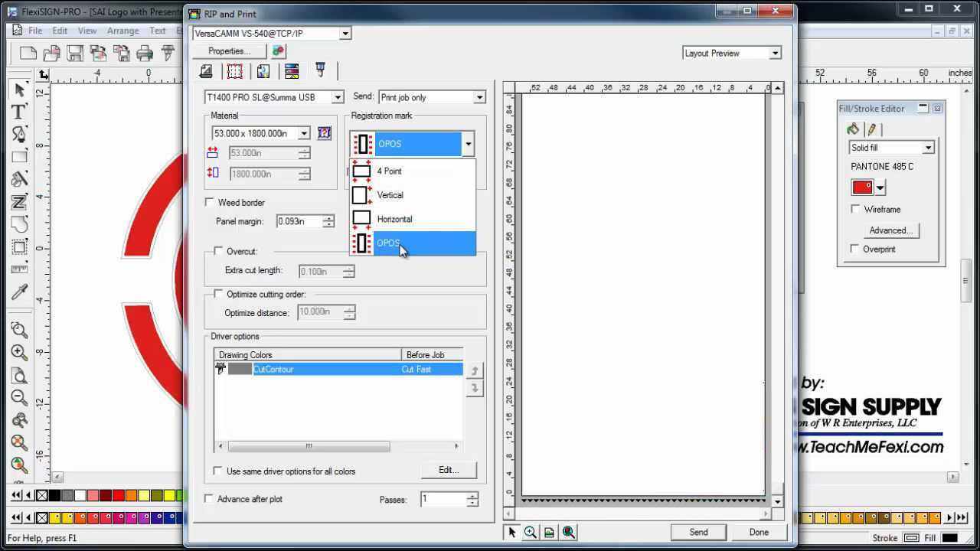
Task: Toggle the Wireframe checkbox
Action: point(855,209)
